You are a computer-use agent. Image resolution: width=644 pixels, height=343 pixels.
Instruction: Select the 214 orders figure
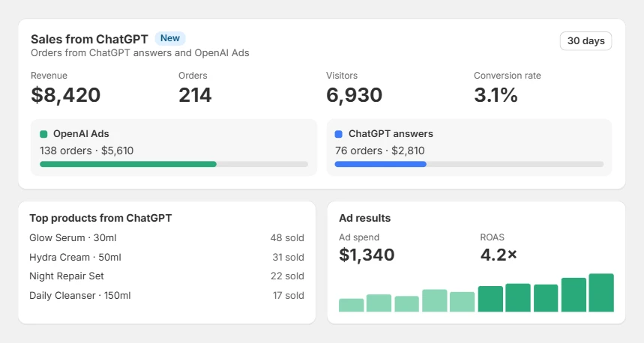tap(195, 95)
